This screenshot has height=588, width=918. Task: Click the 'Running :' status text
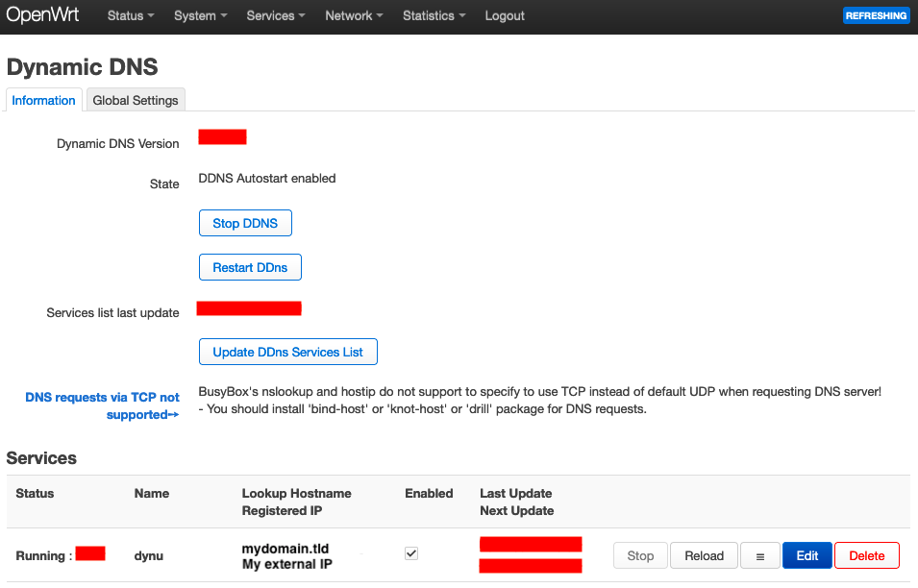(44, 555)
